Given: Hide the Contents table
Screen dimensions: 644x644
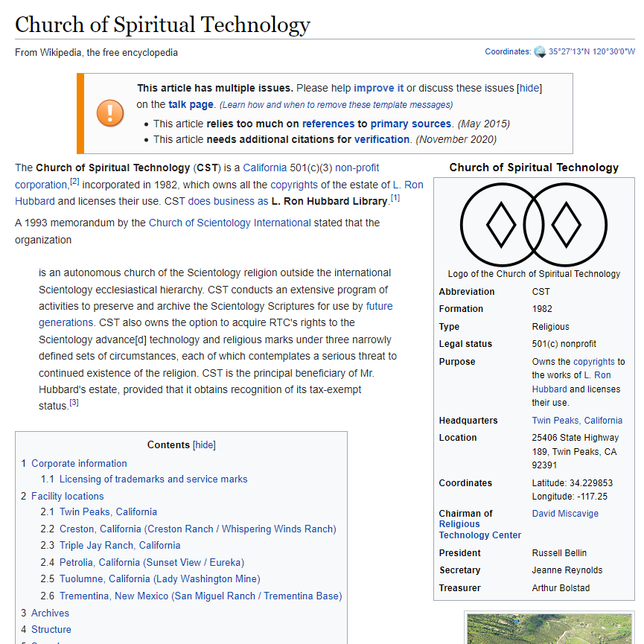Looking at the screenshot, I should click(204, 444).
